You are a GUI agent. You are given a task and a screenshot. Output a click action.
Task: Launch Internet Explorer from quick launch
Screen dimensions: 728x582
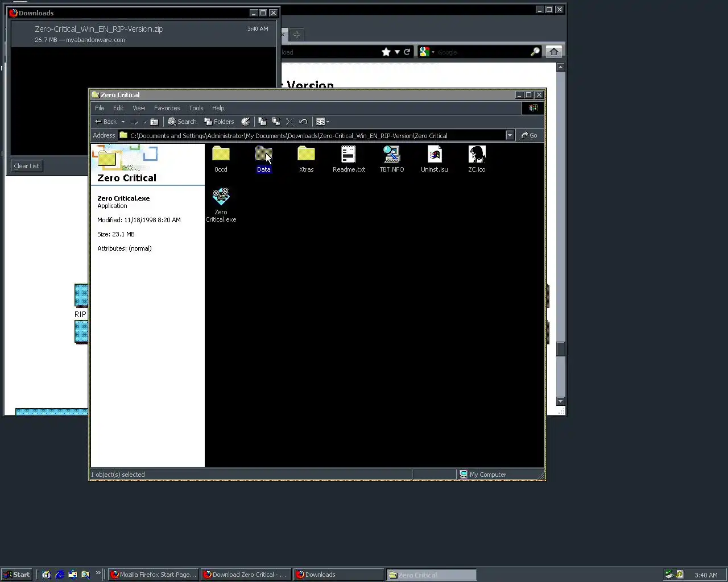click(x=59, y=575)
